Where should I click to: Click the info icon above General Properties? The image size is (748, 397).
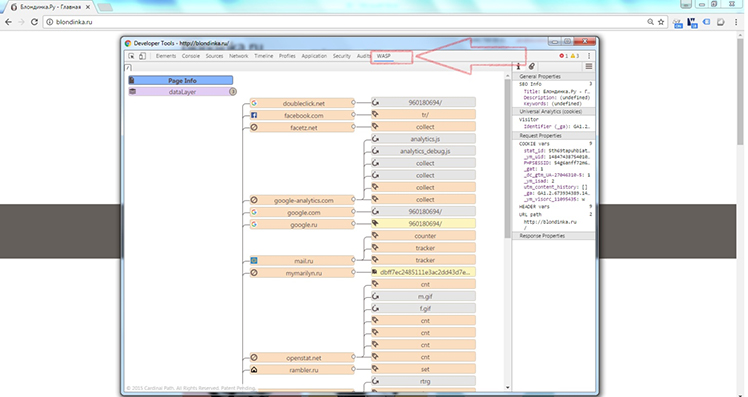tap(519, 66)
